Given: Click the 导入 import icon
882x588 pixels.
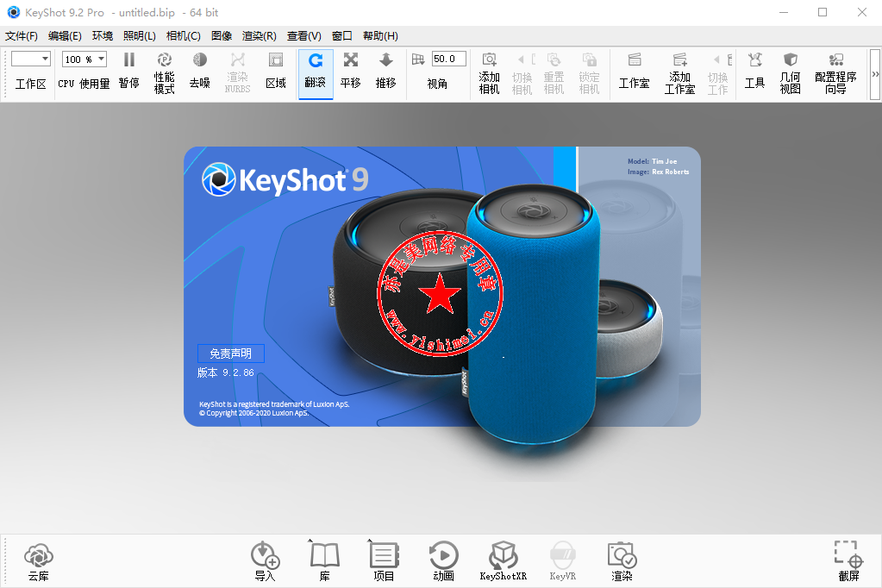Looking at the screenshot, I should coord(265,561).
